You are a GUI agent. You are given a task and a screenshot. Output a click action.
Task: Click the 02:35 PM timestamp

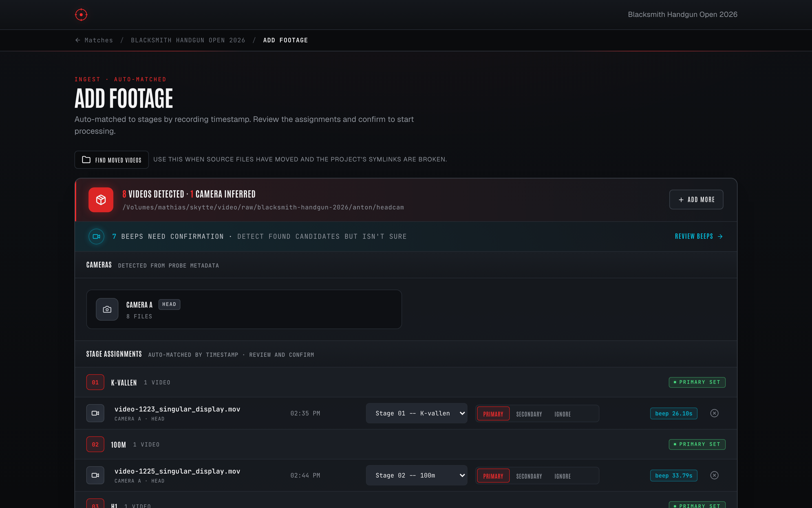pos(305,413)
